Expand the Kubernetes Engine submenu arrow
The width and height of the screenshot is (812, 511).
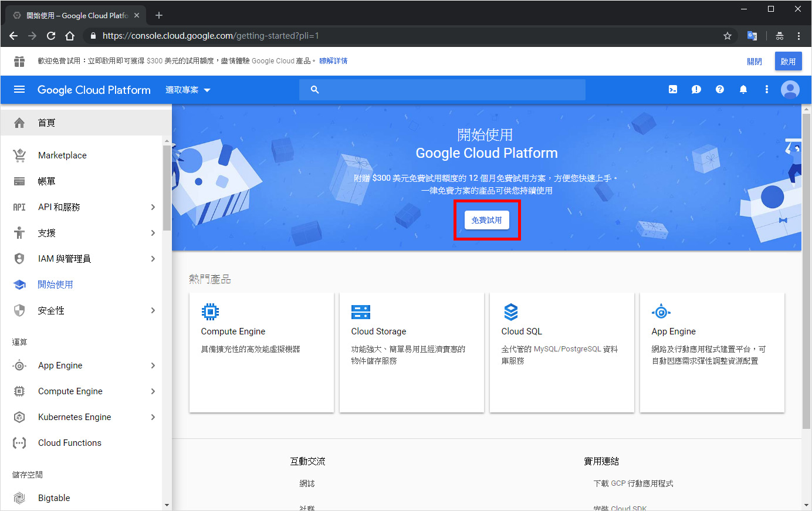[x=153, y=417]
